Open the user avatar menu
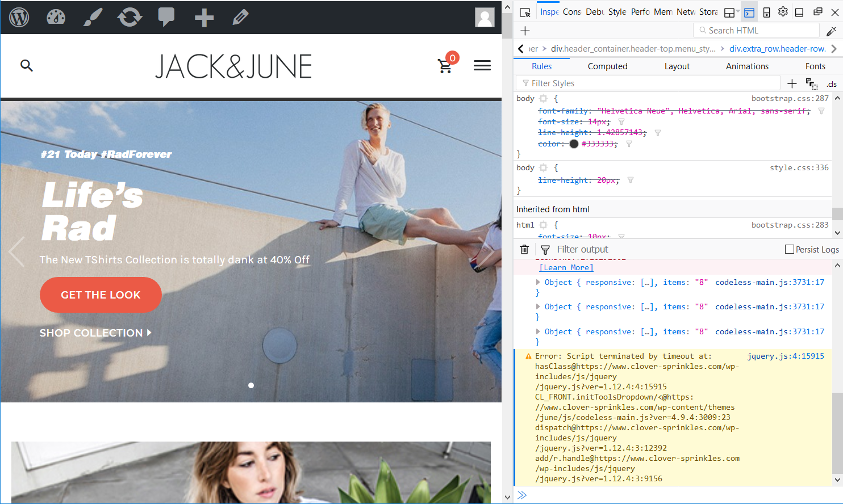The width and height of the screenshot is (843, 504). coord(485,18)
